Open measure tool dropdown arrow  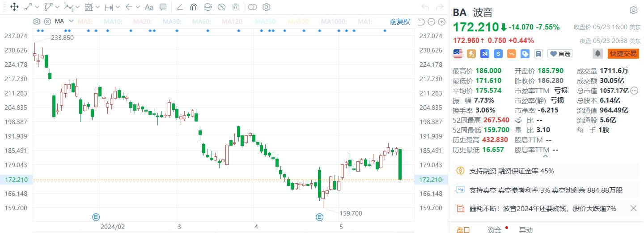tap(117, 7)
